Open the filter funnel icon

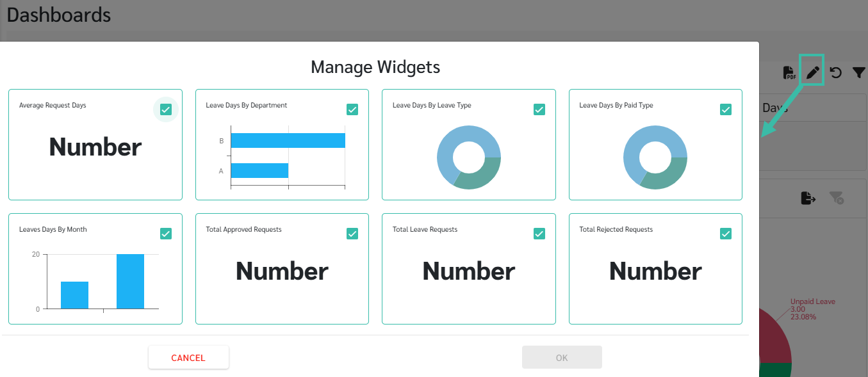coord(859,73)
